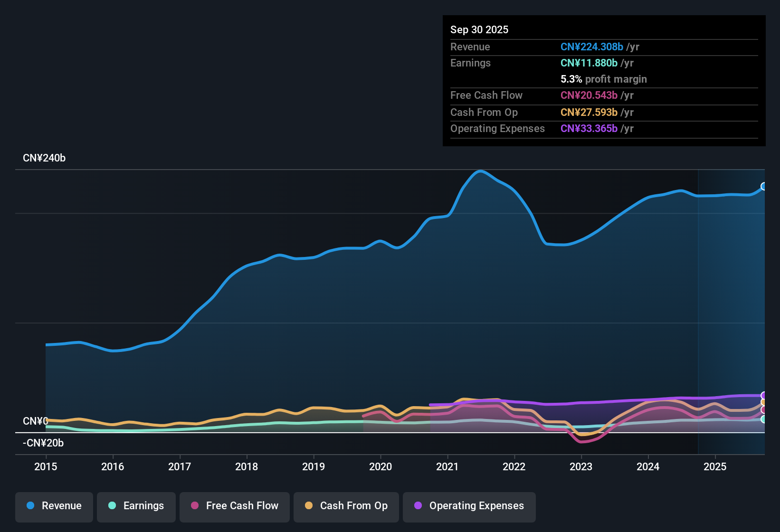This screenshot has width=780, height=532.
Task: Click the purple Operating Expenses legend dot
Action: 418,506
